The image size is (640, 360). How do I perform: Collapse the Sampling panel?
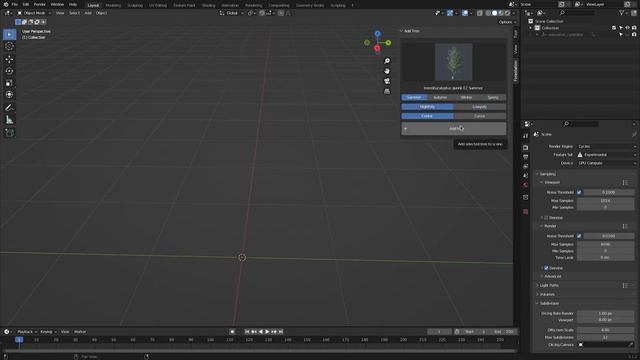547,174
